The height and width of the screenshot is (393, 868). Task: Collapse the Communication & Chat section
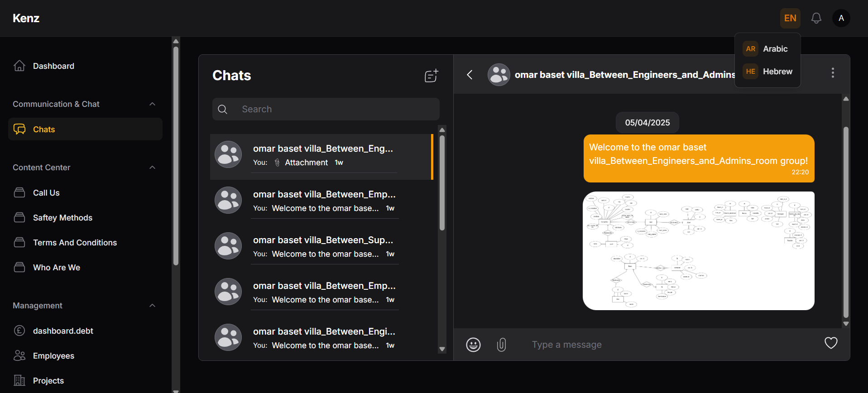[x=152, y=104]
